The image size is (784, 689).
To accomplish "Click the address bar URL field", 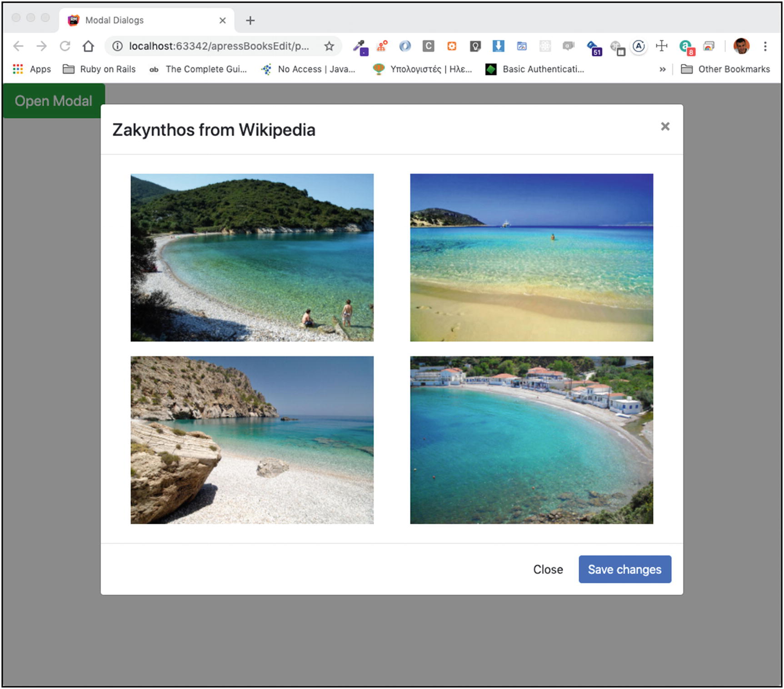I will pos(218,46).
